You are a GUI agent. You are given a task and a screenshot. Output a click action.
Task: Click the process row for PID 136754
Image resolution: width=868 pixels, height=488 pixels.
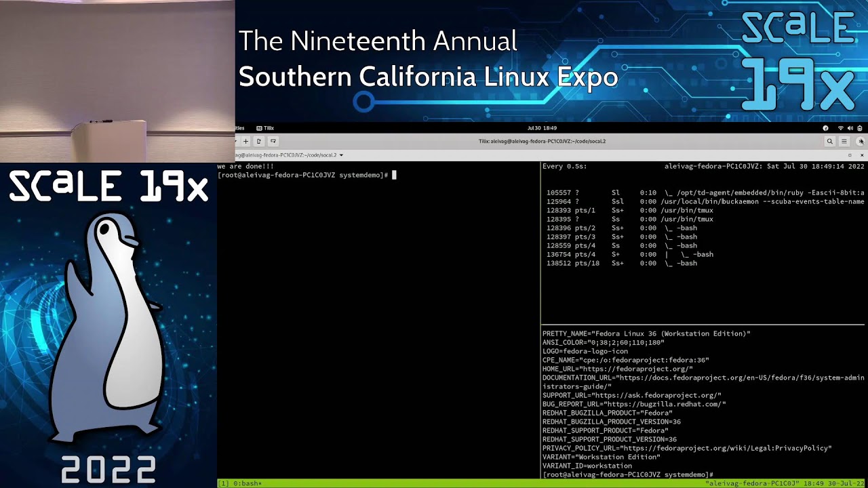pos(630,254)
